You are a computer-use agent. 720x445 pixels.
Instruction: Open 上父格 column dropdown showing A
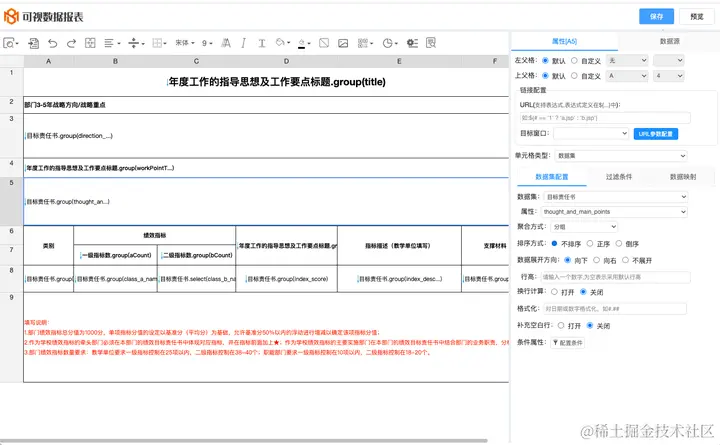[627, 76]
